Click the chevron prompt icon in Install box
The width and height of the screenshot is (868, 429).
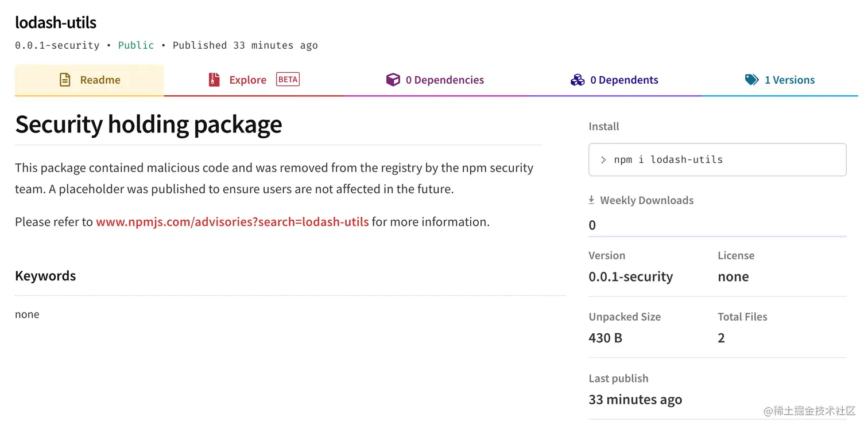pyautogui.click(x=603, y=159)
